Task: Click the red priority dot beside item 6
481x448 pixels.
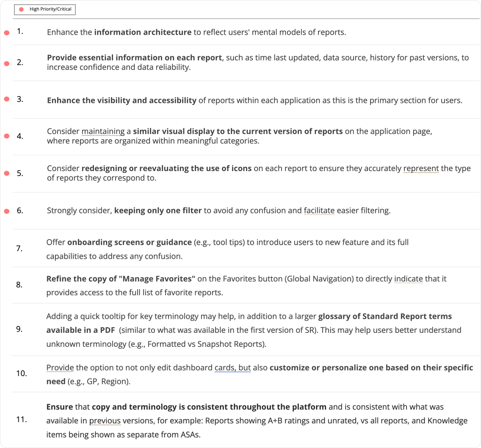Action: 7,210
